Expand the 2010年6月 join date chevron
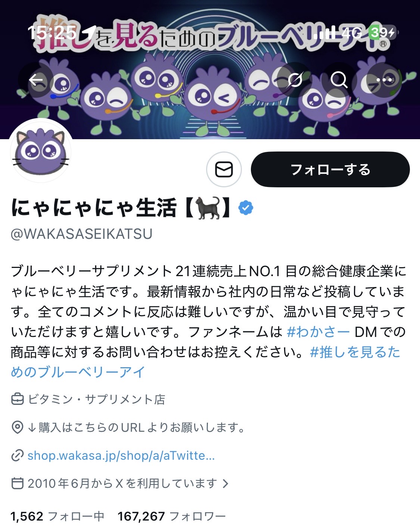Image resolution: width=420 pixels, height=531 pixels. point(225,484)
